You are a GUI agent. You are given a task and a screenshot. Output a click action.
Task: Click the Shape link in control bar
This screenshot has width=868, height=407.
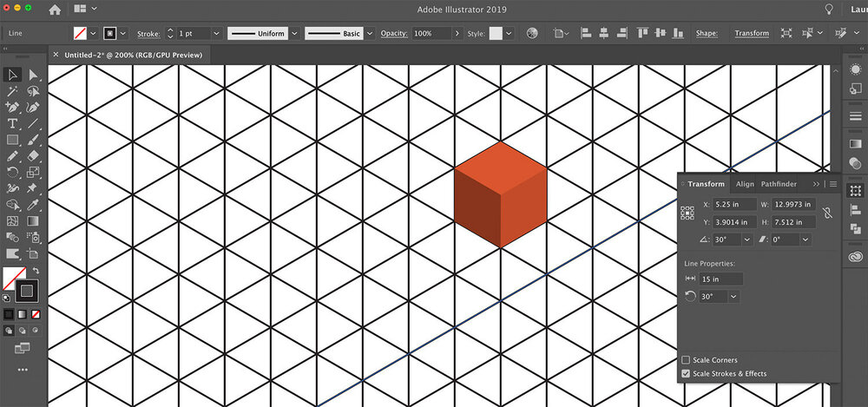(707, 33)
